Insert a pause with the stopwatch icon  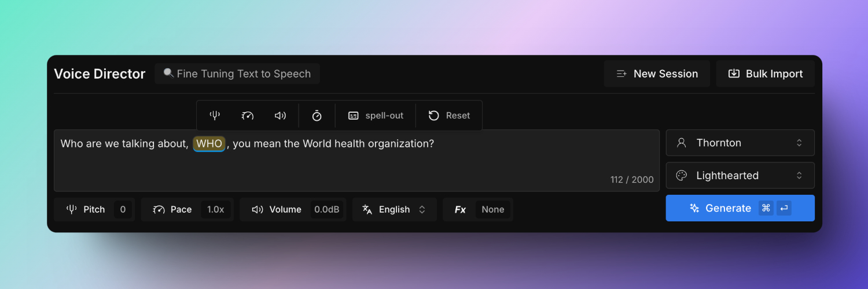[317, 116]
